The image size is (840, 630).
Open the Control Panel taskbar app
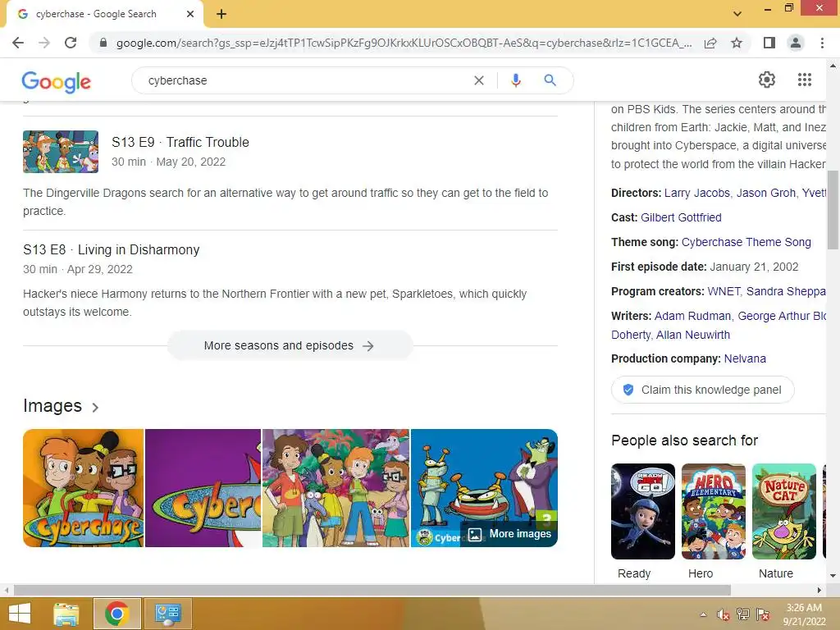167,614
